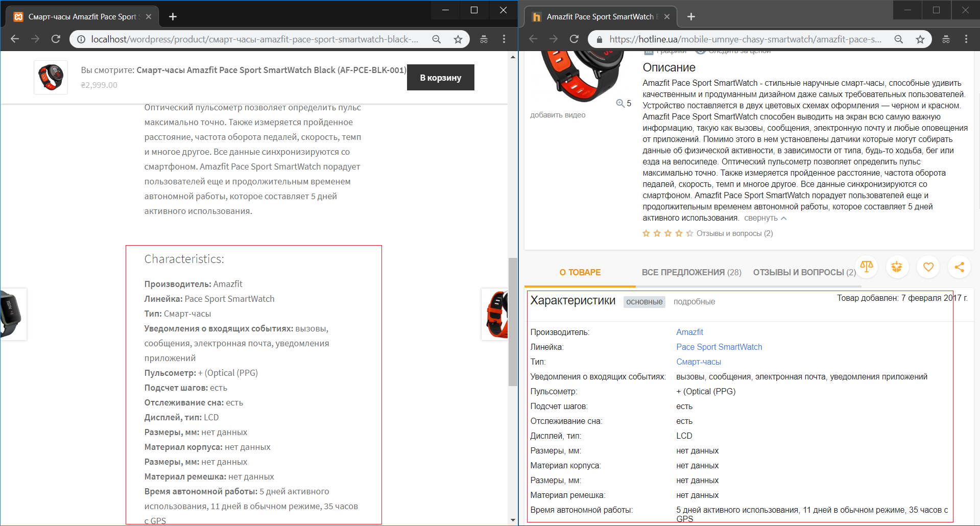This screenshot has height=526, width=980.
Task: Click the ₴2,999.00 price text
Action: (x=99, y=85)
